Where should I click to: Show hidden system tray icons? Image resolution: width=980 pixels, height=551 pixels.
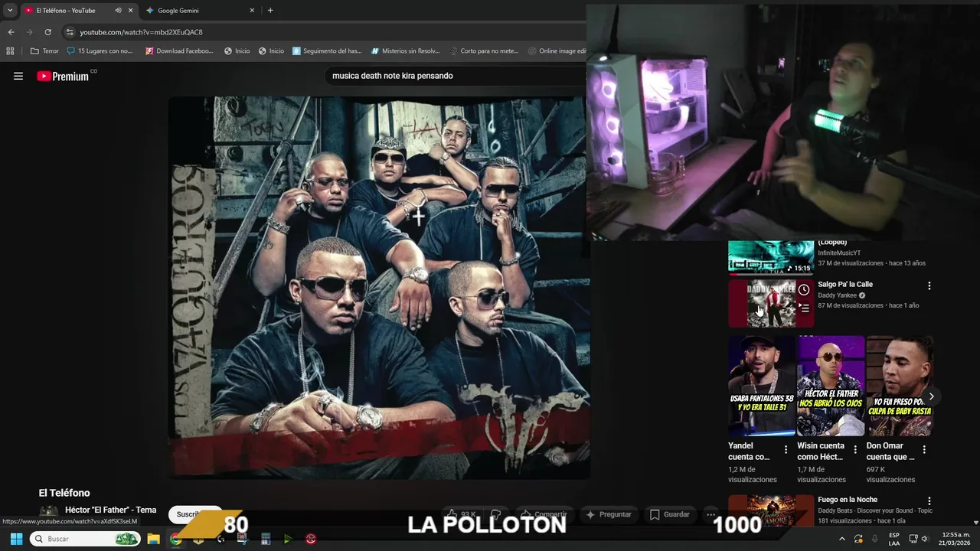(x=842, y=539)
